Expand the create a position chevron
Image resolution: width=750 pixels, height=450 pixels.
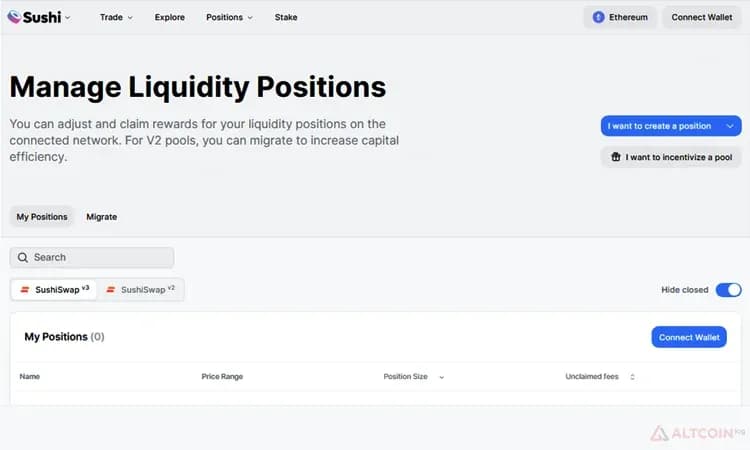pos(730,126)
